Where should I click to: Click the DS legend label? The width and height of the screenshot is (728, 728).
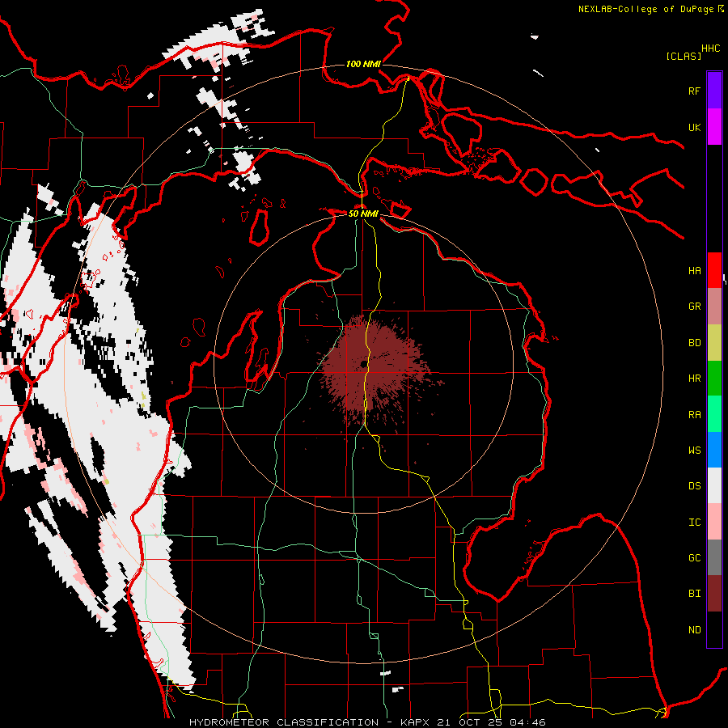pos(695,485)
